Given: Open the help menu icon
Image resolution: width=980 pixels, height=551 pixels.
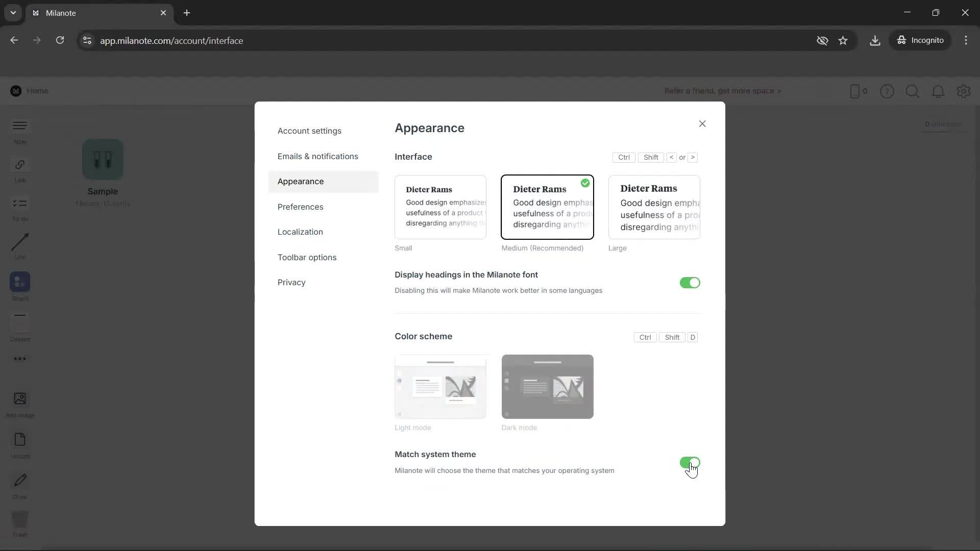Looking at the screenshot, I should pos(888,91).
